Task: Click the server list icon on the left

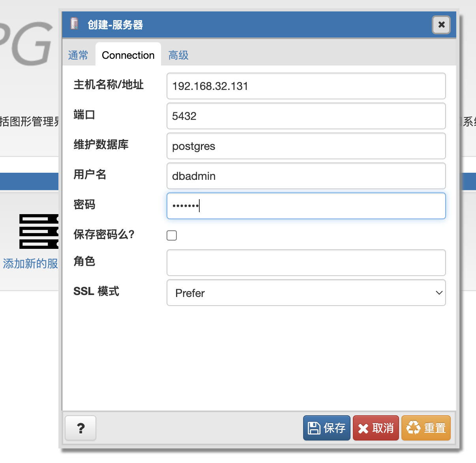Action: click(x=38, y=232)
